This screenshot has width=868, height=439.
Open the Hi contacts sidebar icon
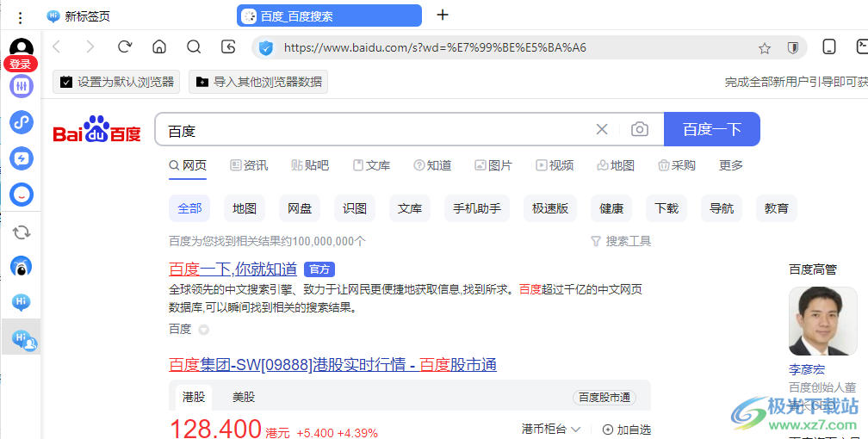point(24,339)
